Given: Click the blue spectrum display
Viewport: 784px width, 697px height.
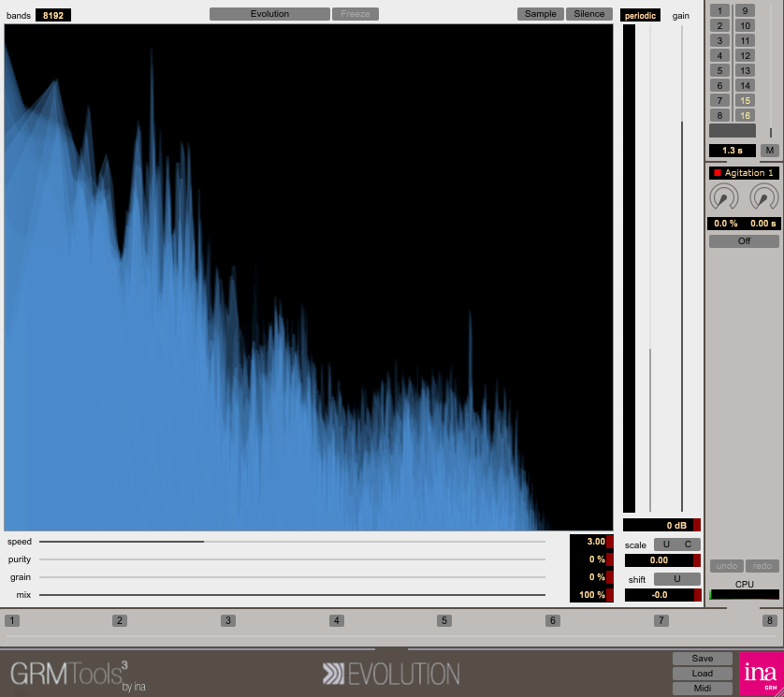Looking at the screenshot, I should point(309,278).
